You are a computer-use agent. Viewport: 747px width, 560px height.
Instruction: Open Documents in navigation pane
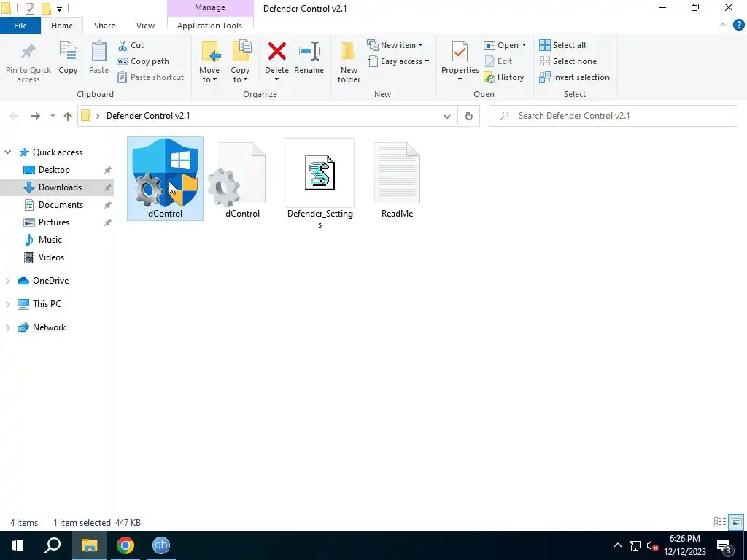click(61, 205)
